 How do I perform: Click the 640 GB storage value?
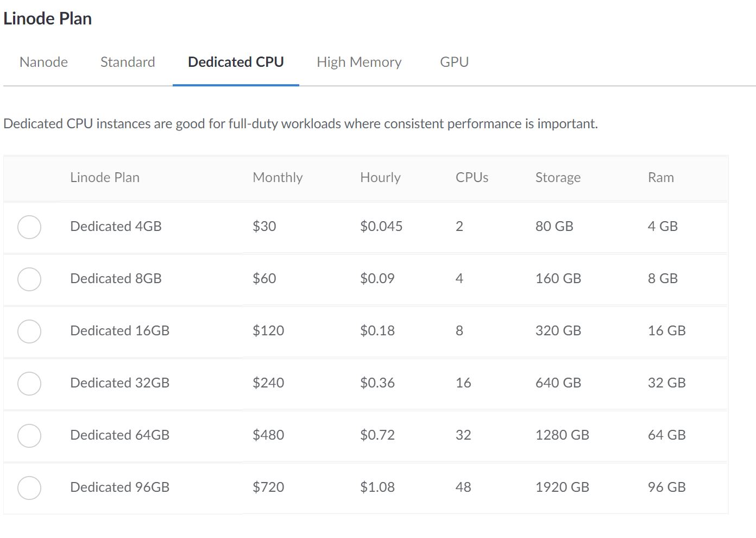point(558,383)
